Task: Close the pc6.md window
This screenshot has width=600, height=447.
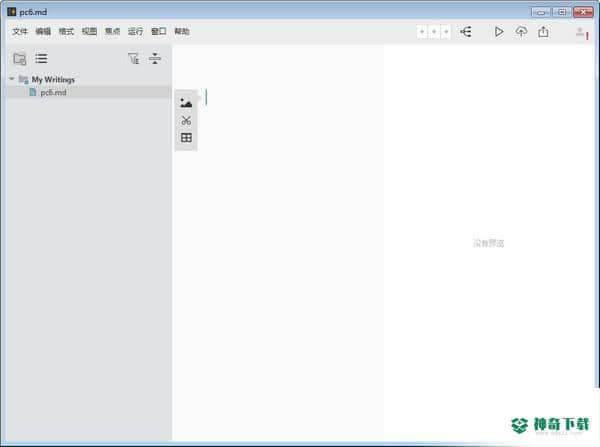Action: (x=583, y=12)
